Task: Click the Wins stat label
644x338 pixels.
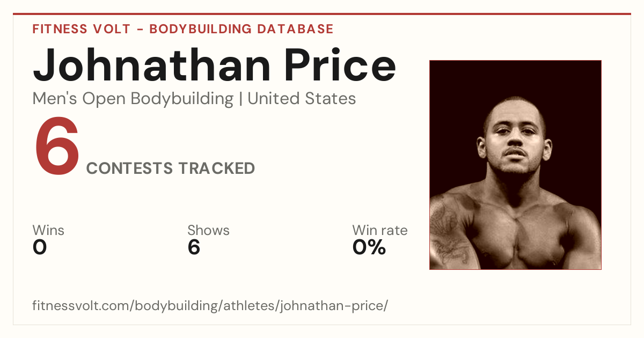Action: coord(48,230)
